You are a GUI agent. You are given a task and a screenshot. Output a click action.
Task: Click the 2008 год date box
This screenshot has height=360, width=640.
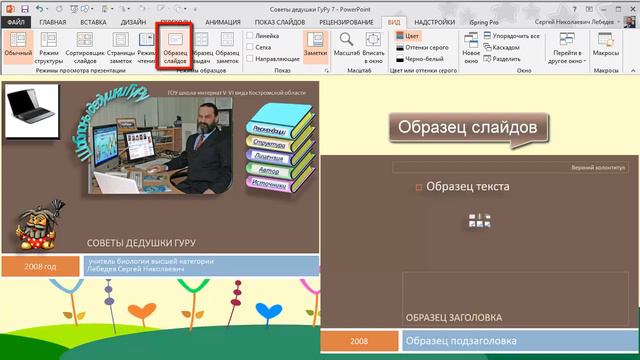click(x=40, y=266)
